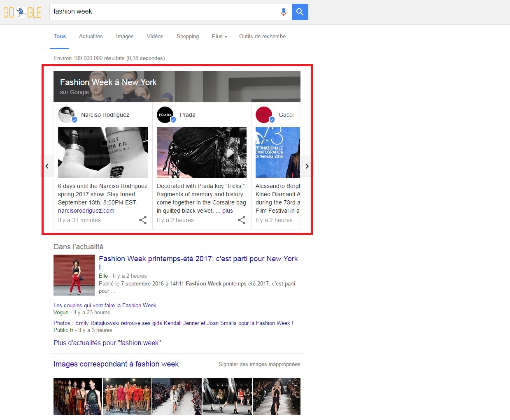This screenshot has width=510, height=420.
Task: Open second colorful dresses image thumbnail
Action: [x=127, y=397]
